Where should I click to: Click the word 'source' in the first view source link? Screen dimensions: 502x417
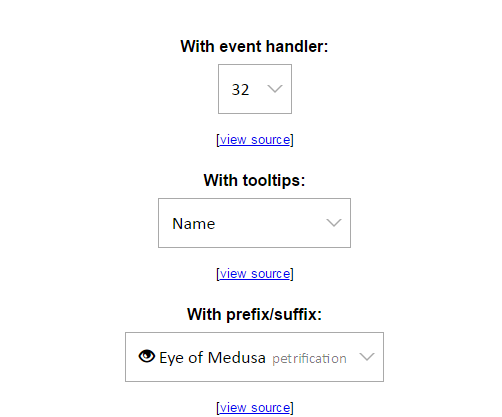(271, 140)
